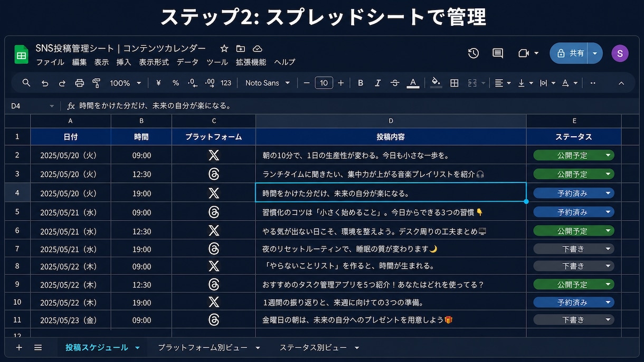Open the vertical align dropdown

525,83
